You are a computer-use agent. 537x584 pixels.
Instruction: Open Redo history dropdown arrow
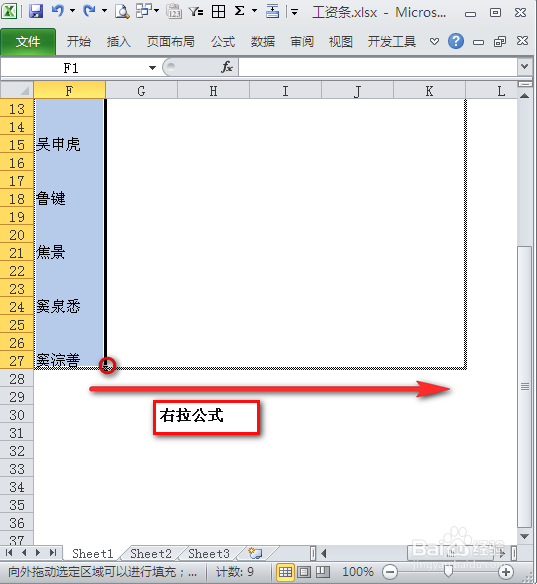click(104, 11)
